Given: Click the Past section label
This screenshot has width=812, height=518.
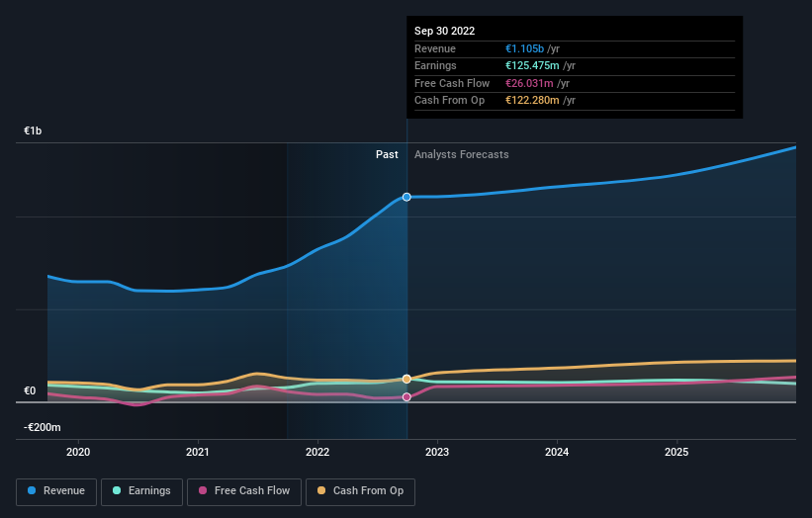Looking at the screenshot, I should (387, 154).
